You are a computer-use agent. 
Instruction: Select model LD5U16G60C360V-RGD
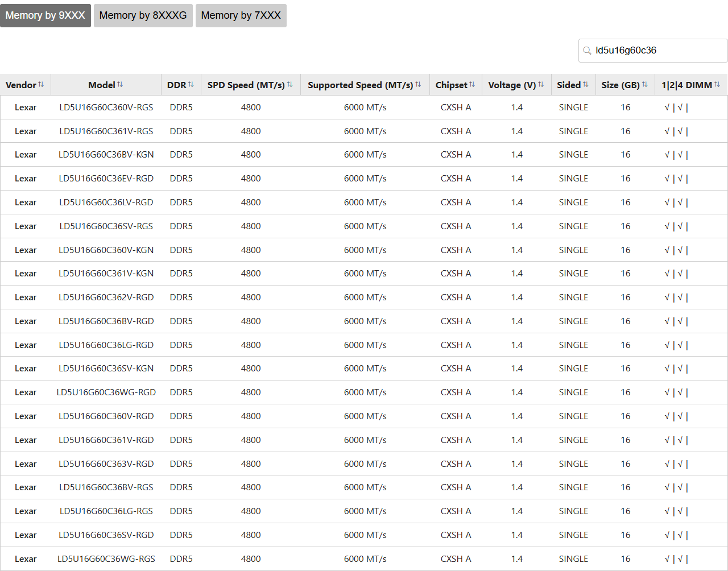[x=106, y=416]
